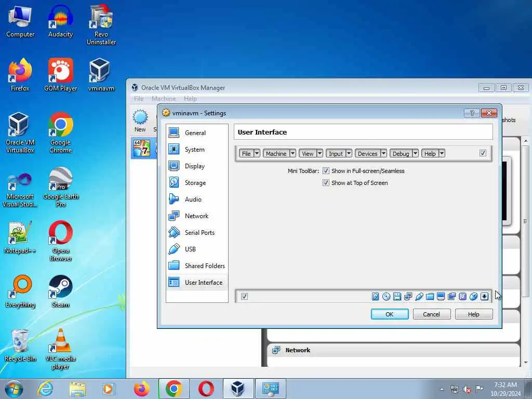
Task: Toggle the Devices menu button in editor
Action: click(x=367, y=153)
